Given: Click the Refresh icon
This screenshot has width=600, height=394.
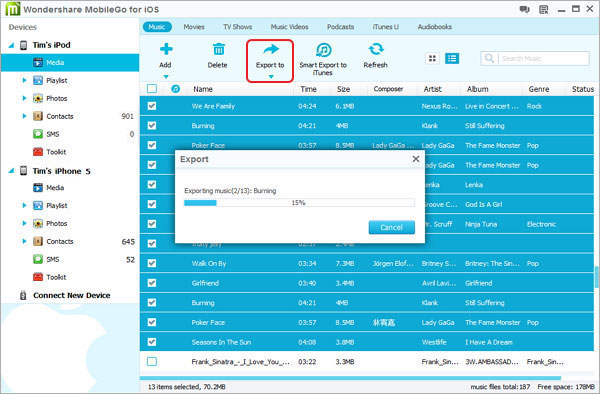Looking at the screenshot, I should (376, 49).
